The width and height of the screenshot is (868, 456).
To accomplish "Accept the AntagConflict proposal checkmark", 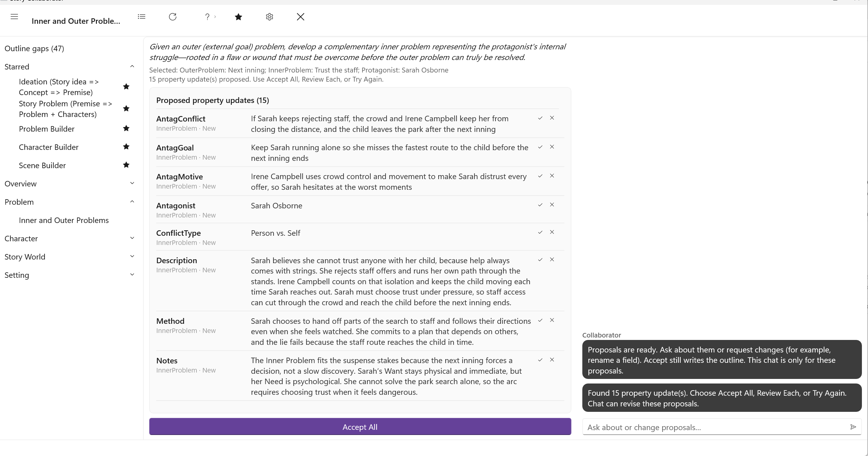I will 540,118.
